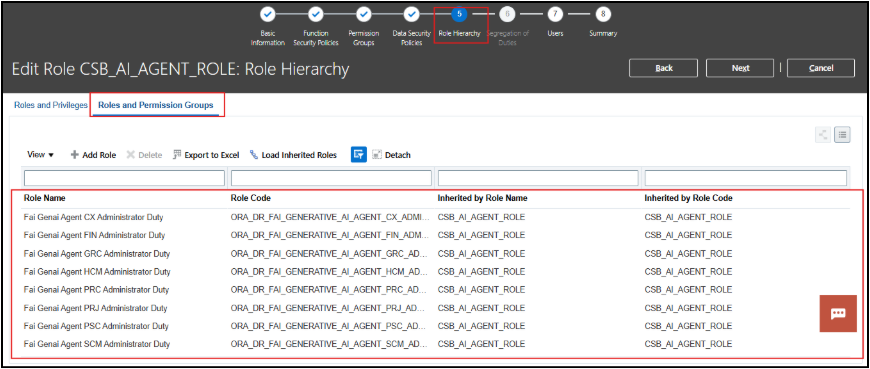This screenshot has width=870, height=369.
Task: Cancel the role editing
Action: (x=821, y=68)
